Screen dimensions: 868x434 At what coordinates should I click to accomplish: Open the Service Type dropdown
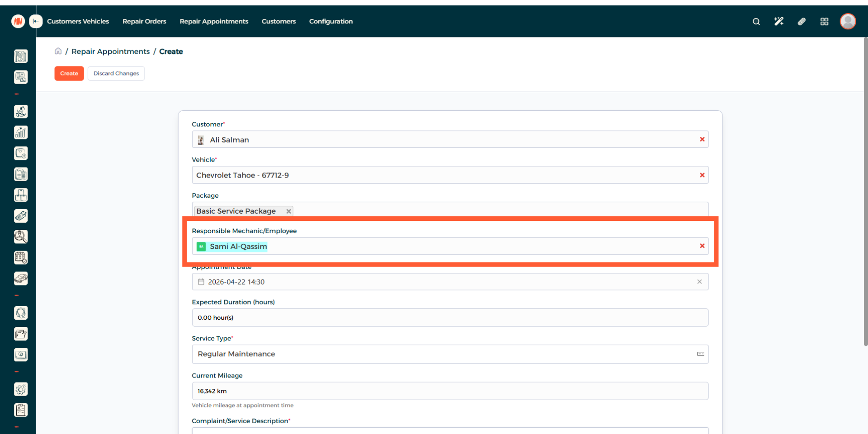click(x=450, y=354)
